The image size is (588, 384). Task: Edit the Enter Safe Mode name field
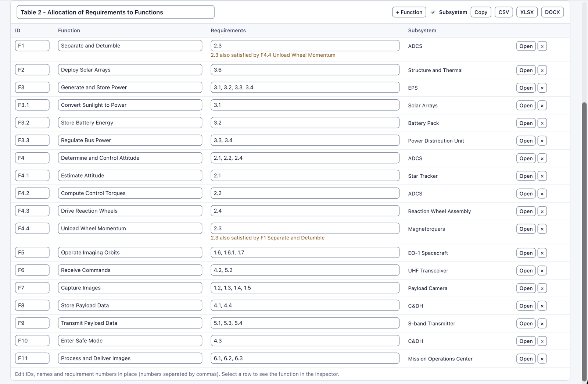click(x=130, y=341)
